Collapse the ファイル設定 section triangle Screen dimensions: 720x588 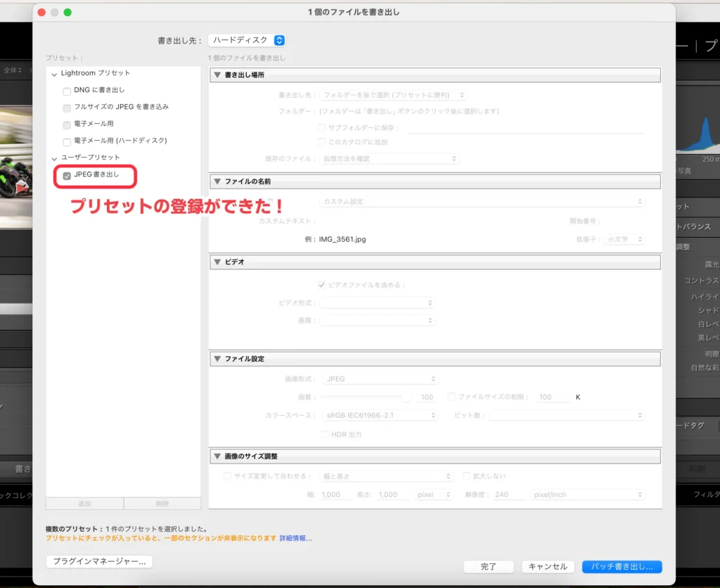[217, 359]
